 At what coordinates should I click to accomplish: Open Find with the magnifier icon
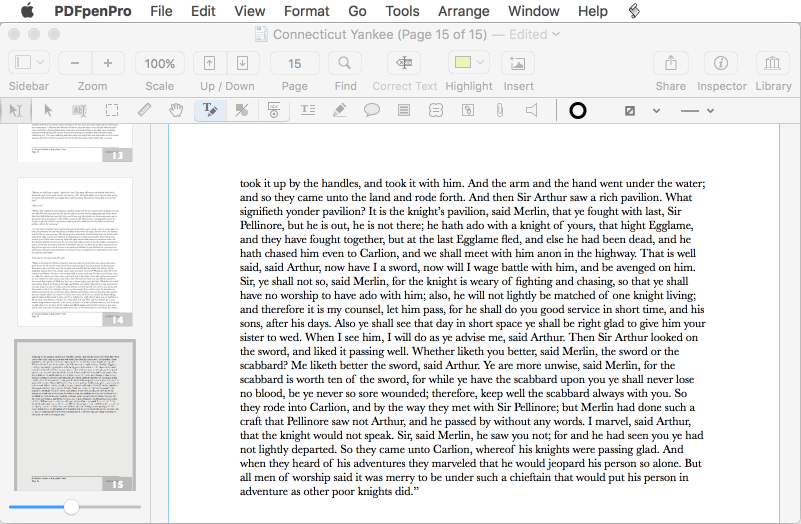click(x=345, y=63)
